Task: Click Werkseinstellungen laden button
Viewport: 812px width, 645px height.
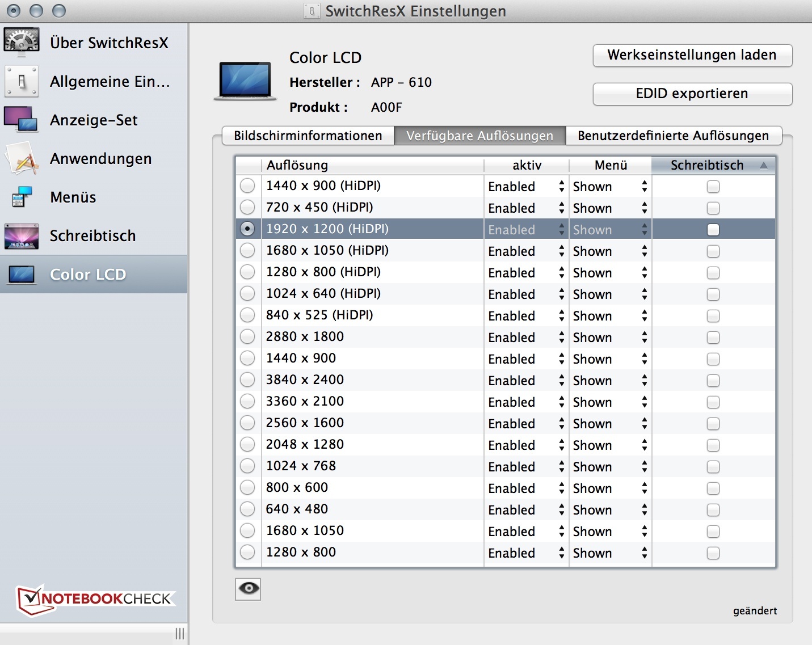Action: coord(692,55)
